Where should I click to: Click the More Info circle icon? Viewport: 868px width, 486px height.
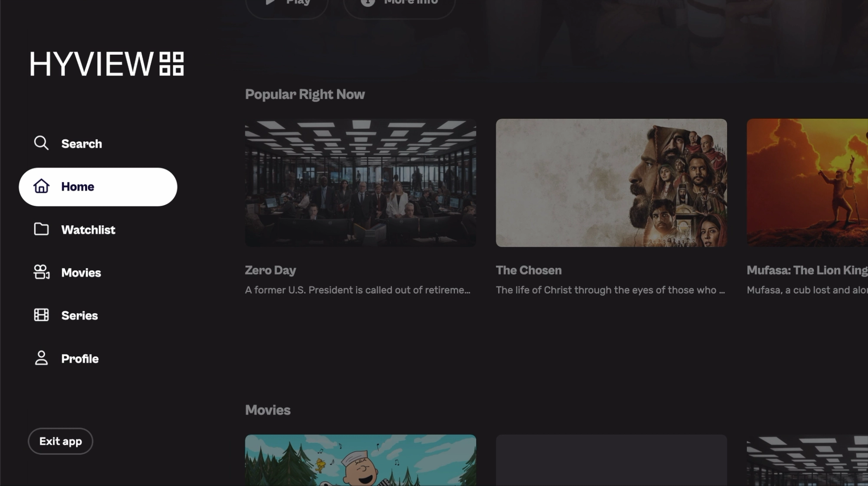click(368, 3)
